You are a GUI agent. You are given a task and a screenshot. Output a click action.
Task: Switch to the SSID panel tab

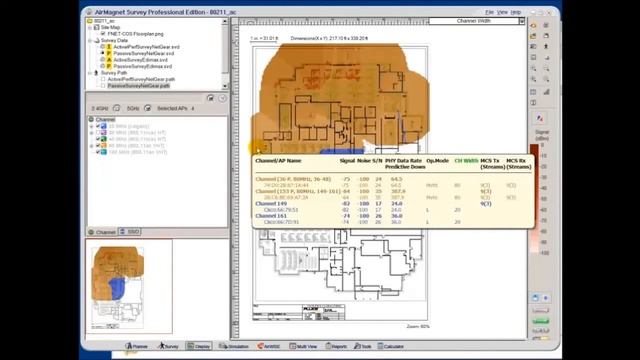(130, 232)
